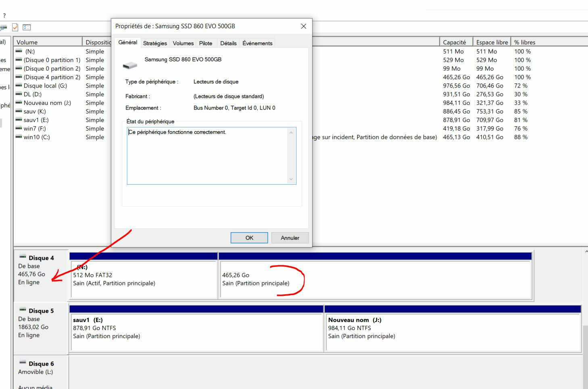Click the 276,53 Go free space cell
This screenshot has height=389, width=588.
(x=490, y=94)
